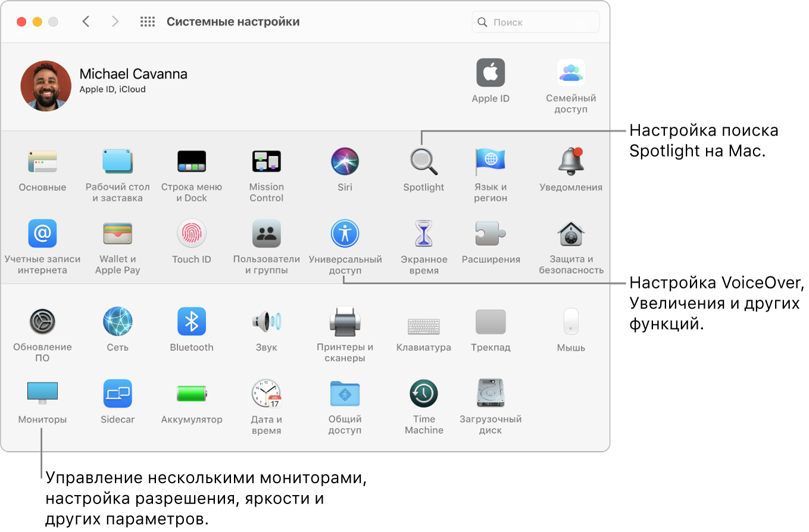Open Touch ID fingerprint icon

tap(192, 233)
